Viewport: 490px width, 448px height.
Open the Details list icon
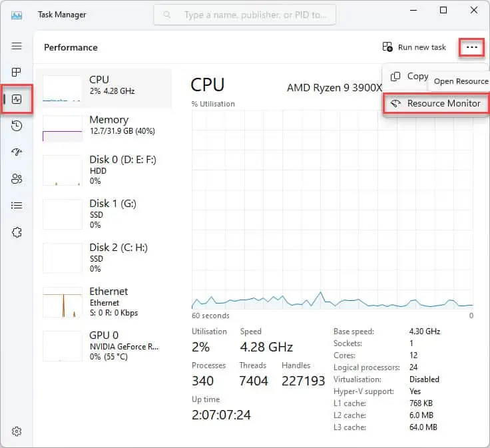click(17, 206)
